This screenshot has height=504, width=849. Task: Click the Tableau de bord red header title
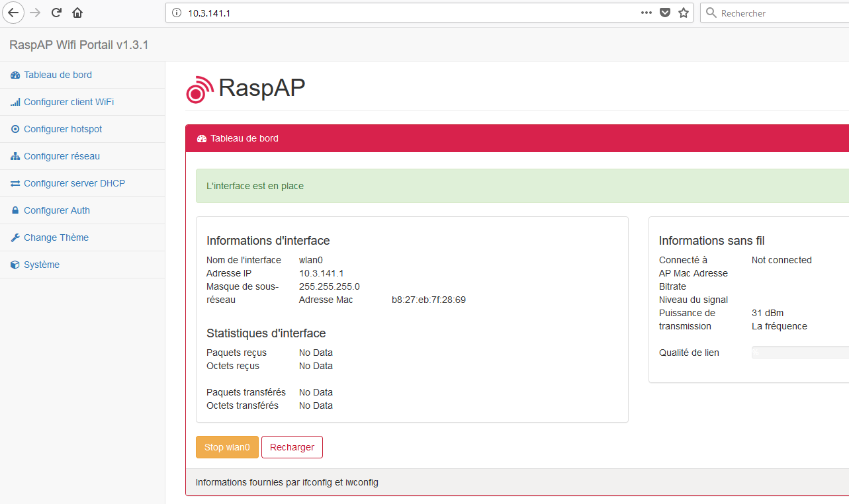244,138
